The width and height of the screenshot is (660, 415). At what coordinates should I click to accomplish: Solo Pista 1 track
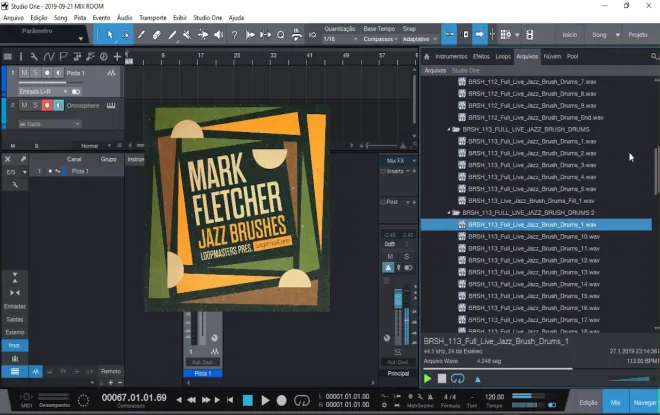[35, 73]
